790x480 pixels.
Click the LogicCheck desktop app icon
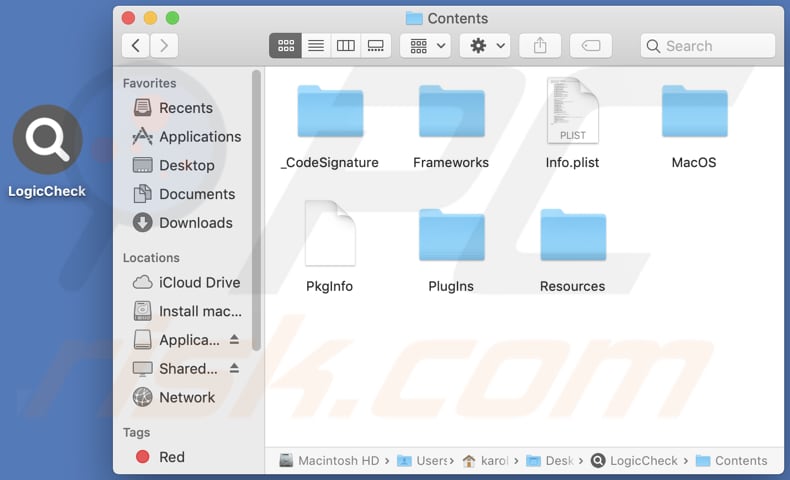[x=47, y=140]
